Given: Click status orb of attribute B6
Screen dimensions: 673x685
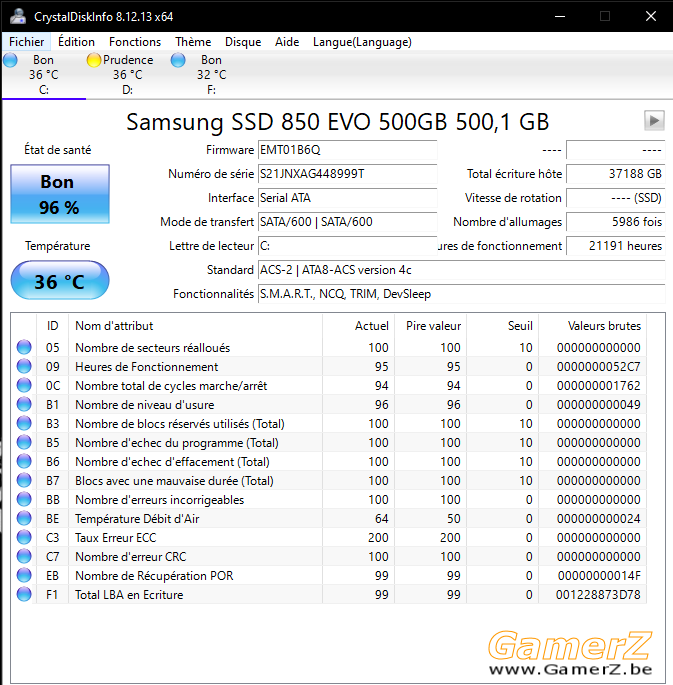Looking at the screenshot, I should click(x=24, y=461).
